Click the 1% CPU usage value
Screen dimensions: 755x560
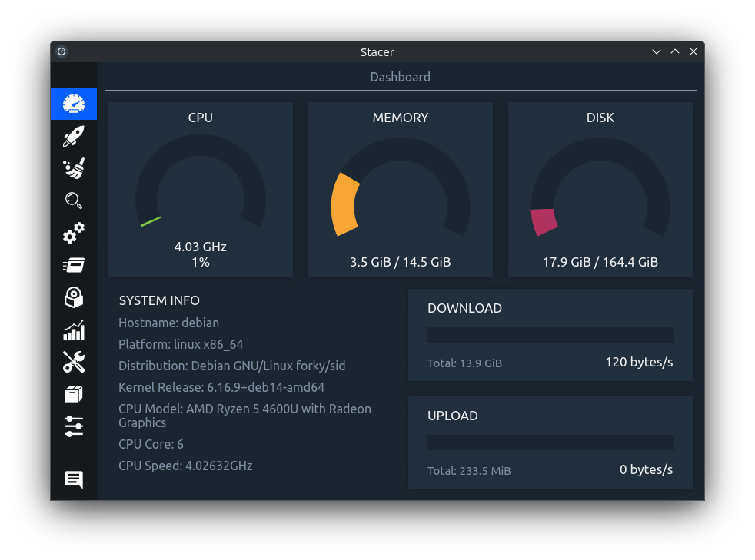pos(201,262)
